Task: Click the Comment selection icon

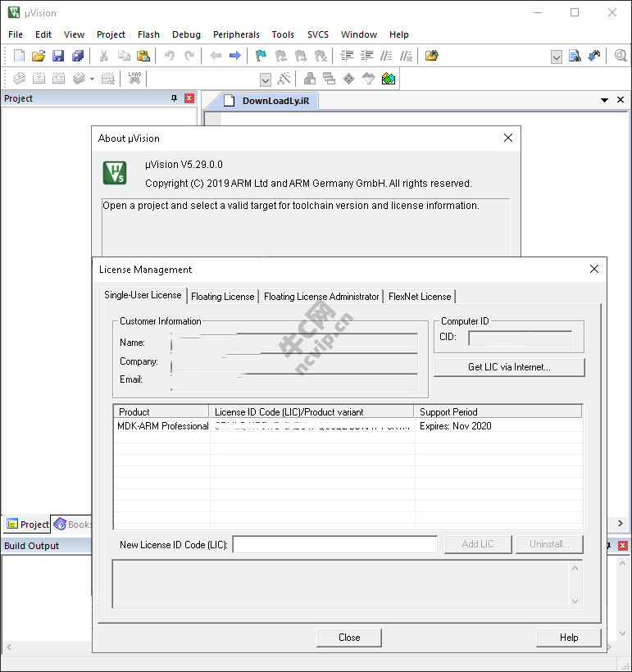Action: pos(386,56)
